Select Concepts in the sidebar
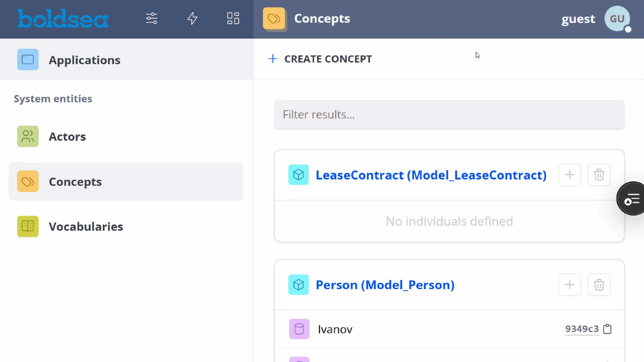 click(x=75, y=182)
